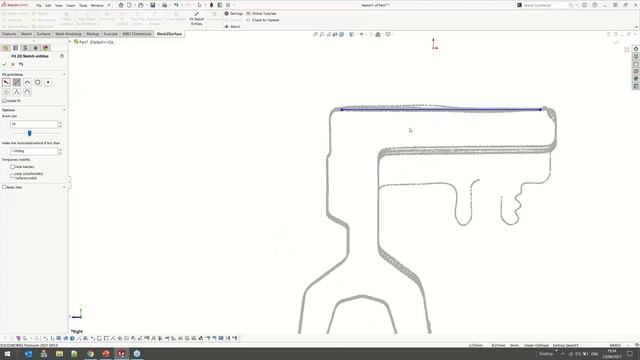This screenshot has width=640, height=360.
Task: Select the spline fit primitive
Action: click(x=17, y=92)
